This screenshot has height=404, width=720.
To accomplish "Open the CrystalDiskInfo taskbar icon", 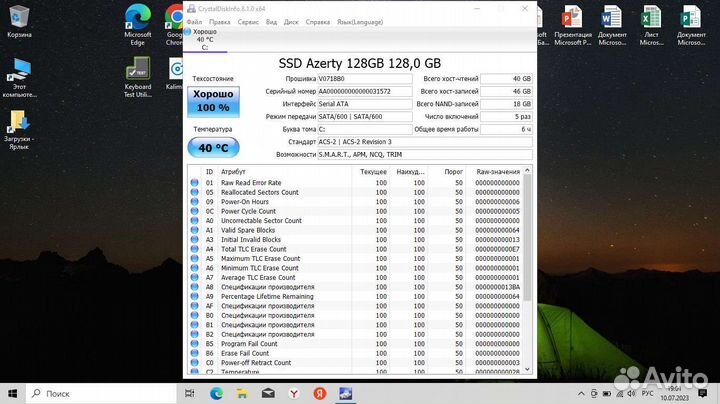I will [x=345, y=393].
